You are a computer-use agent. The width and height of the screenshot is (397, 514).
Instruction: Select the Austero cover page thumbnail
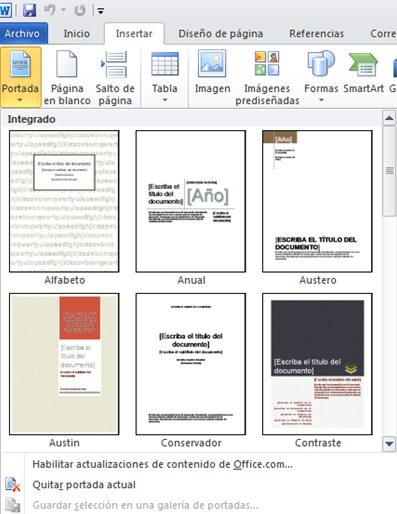point(317,201)
